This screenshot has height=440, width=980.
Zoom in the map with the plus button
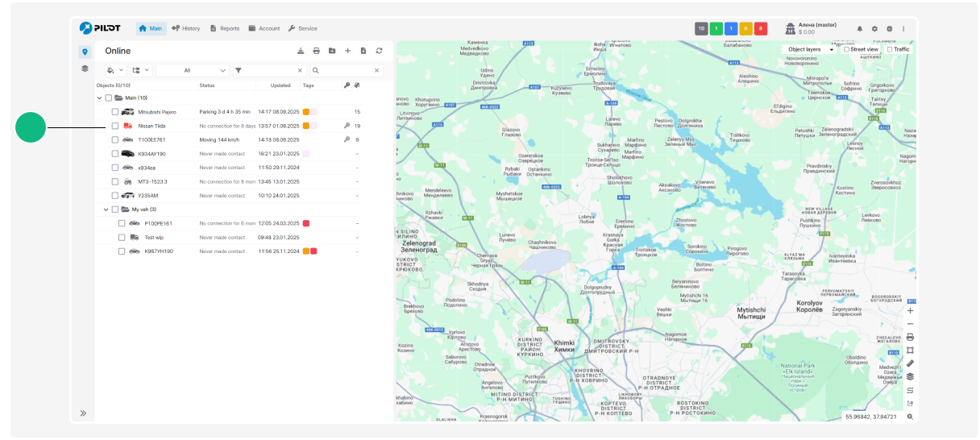[910, 310]
